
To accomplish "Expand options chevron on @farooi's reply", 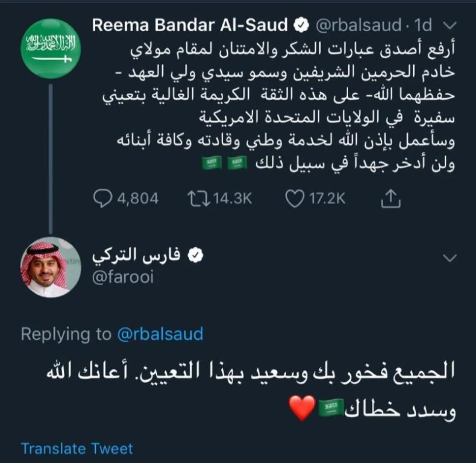I will [x=449, y=258].
